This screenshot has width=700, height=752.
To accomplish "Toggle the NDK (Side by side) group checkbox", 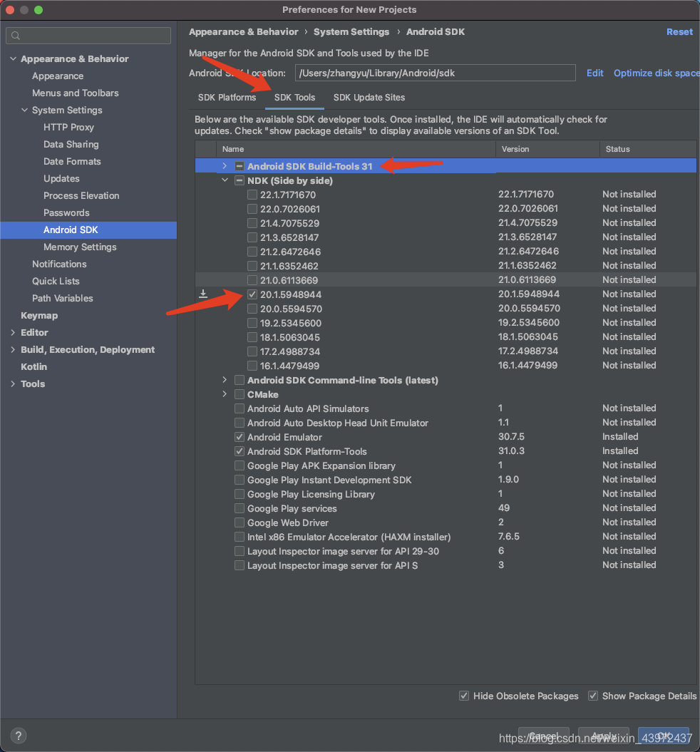I will (x=240, y=181).
